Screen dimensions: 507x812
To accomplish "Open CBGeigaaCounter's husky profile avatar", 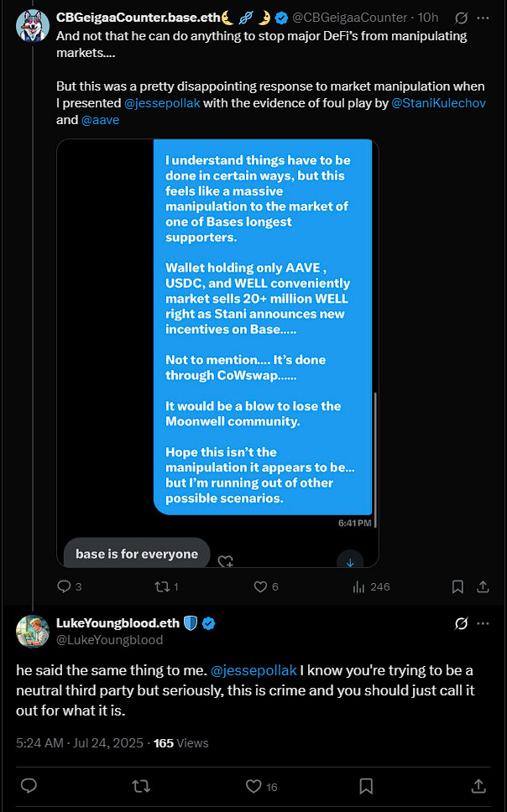I will point(33,27).
